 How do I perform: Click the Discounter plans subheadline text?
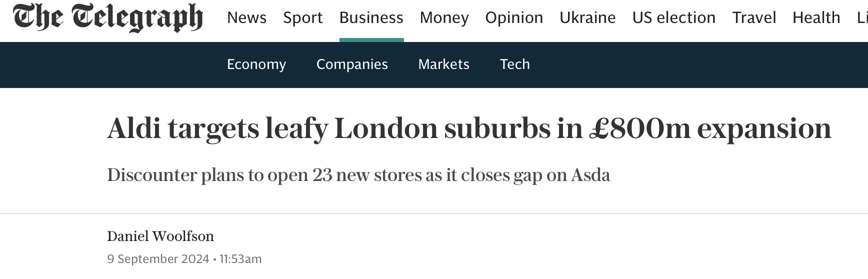pyautogui.click(x=358, y=175)
